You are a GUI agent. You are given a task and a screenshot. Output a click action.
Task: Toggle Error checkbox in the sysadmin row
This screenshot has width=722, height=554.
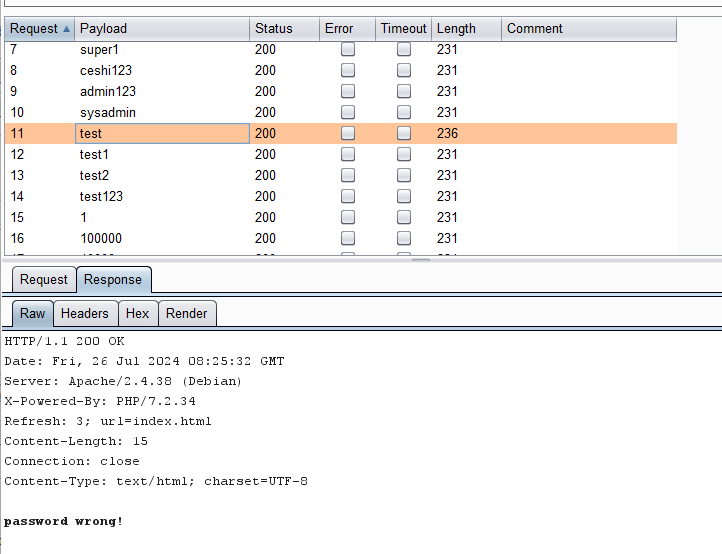coord(348,113)
